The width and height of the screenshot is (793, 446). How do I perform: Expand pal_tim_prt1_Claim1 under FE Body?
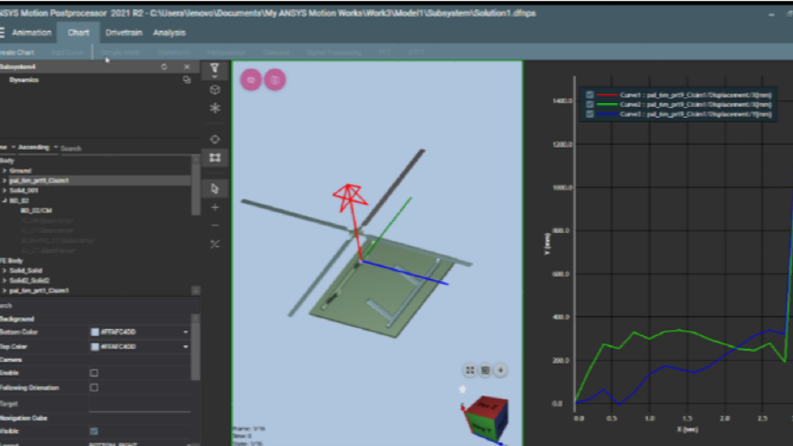coord(4,291)
